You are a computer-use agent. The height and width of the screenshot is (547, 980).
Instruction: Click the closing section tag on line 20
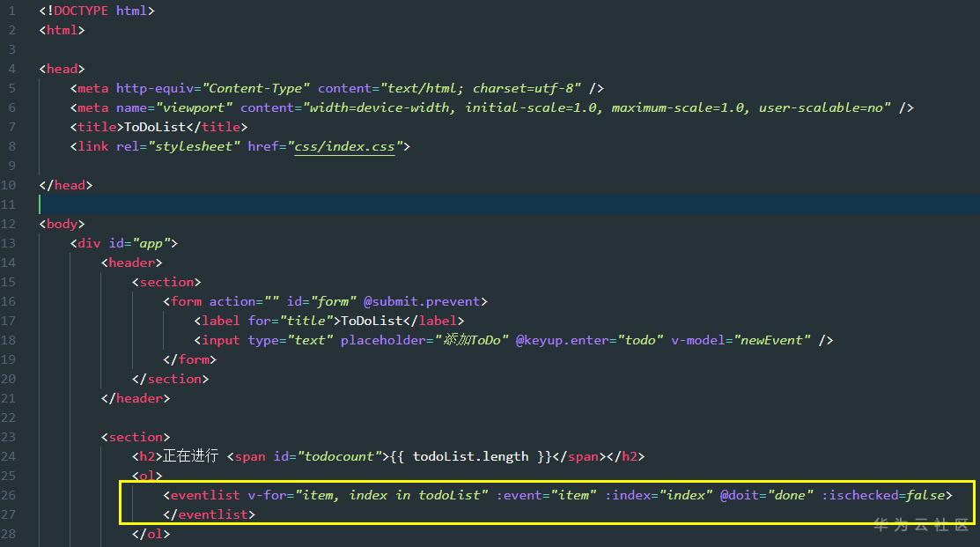(x=170, y=379)
